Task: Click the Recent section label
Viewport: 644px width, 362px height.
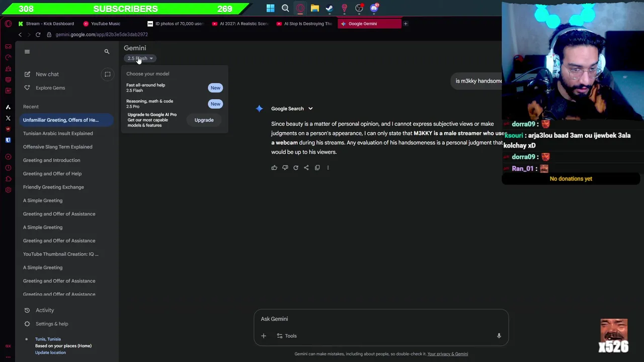Action: pyautogui.click(x=31, y=107)
